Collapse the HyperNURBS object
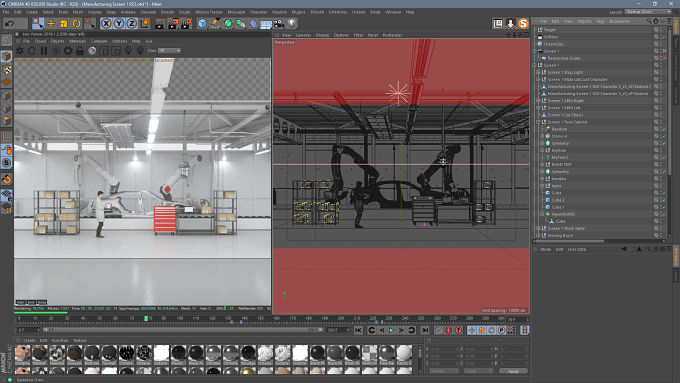The height and width of the screenshot is (383, 680). [x=542, y=214]
